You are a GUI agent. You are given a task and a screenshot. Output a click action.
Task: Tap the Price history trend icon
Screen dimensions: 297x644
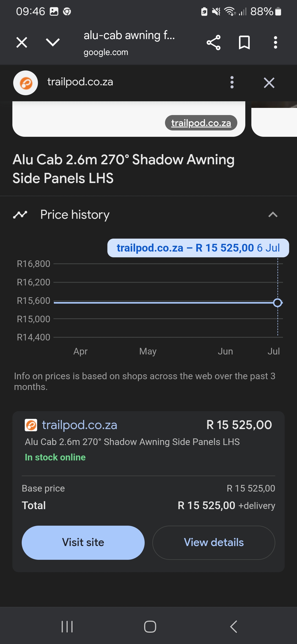(20, 215)
